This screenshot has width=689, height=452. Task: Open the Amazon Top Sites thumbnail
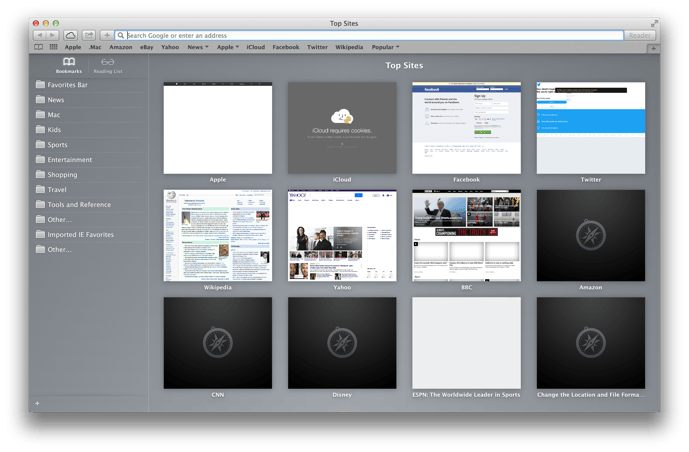pos(591,235)
